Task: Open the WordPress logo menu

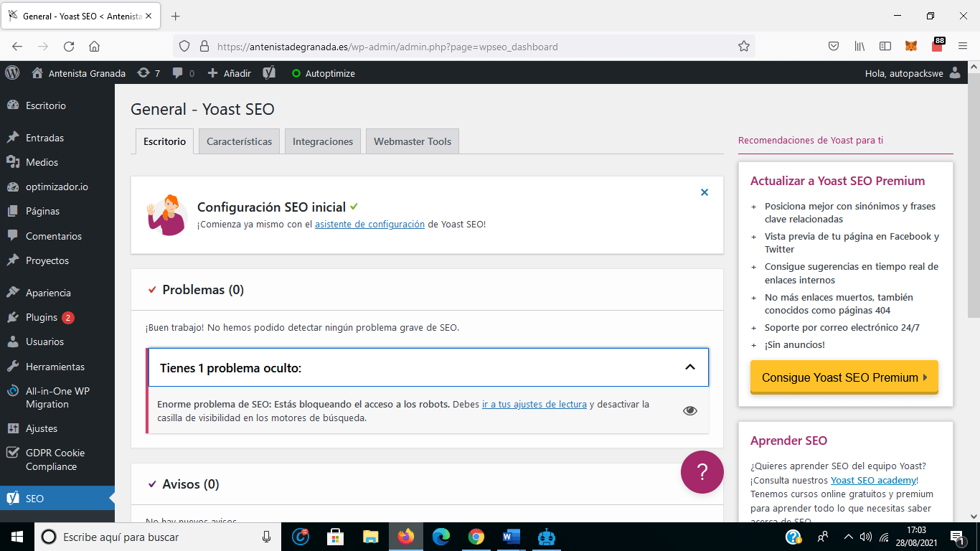Action: point(12,73)
